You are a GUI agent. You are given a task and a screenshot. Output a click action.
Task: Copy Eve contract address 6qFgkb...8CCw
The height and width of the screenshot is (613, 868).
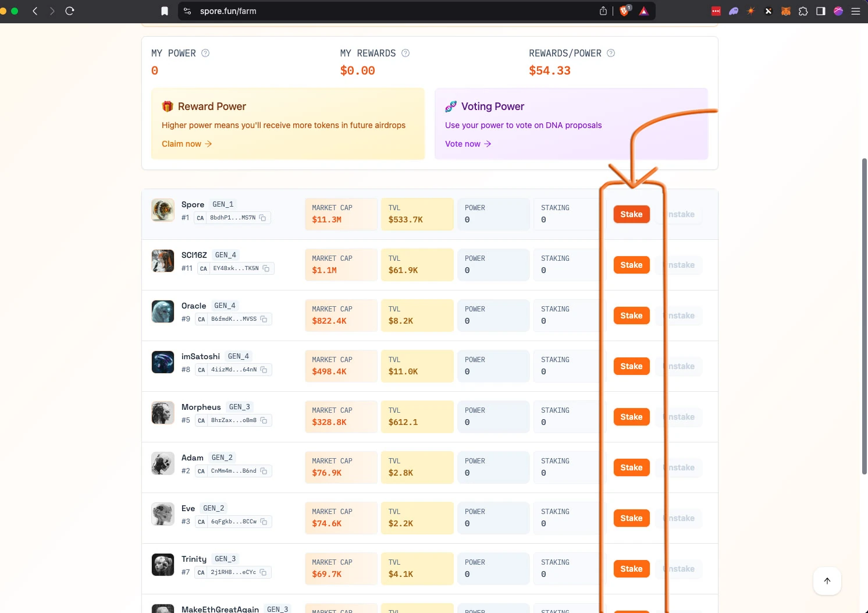click(x=264, y=522)
